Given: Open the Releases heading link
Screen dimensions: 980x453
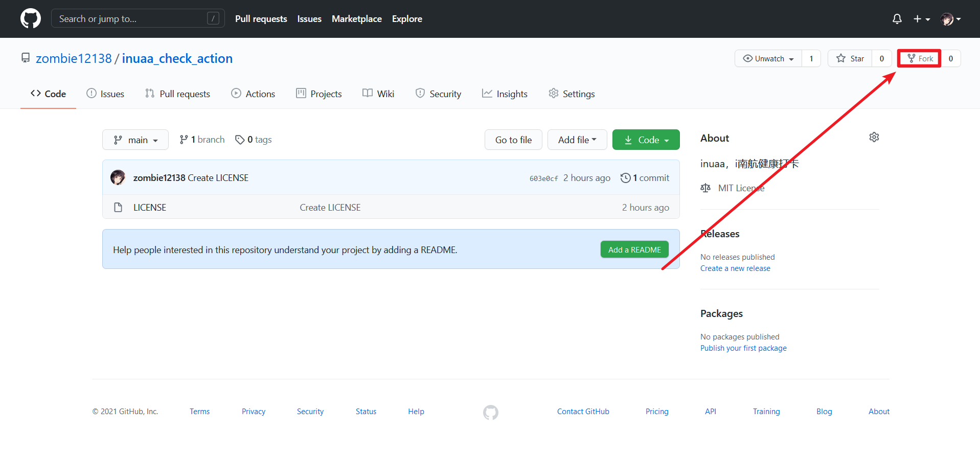Looking at the screenshot, I should coord(720,234).
